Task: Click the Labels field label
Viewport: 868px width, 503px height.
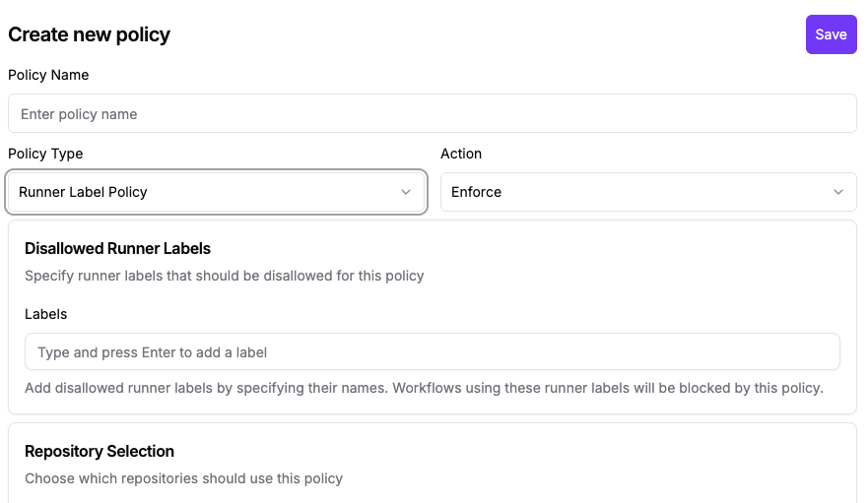Action: coord(46,314)
